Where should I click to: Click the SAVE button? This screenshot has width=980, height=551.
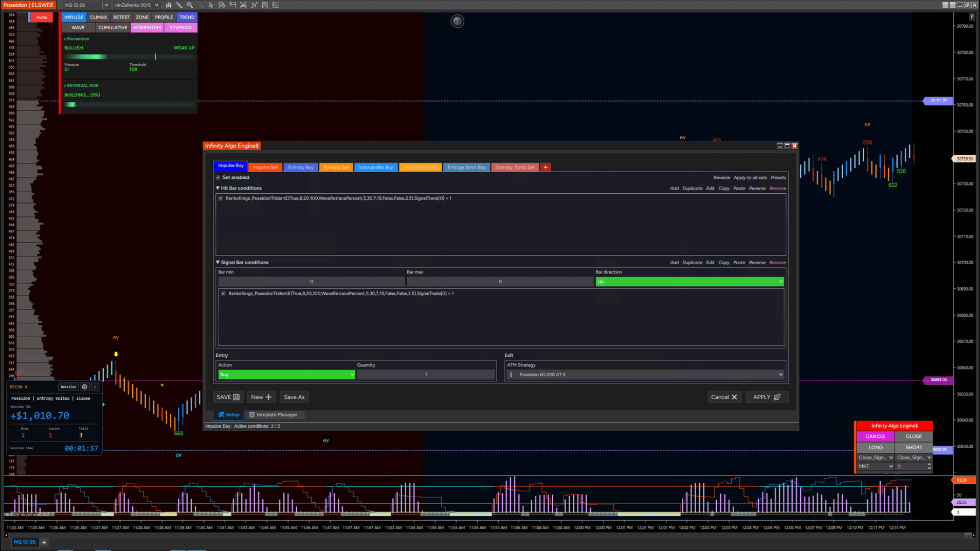click(228, 397)
